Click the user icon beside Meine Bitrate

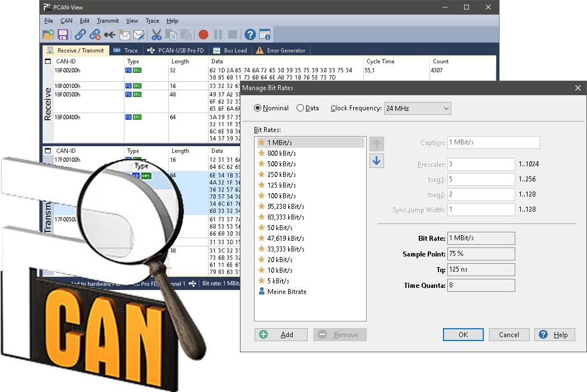pyautogui.click(x=262, y=291)
